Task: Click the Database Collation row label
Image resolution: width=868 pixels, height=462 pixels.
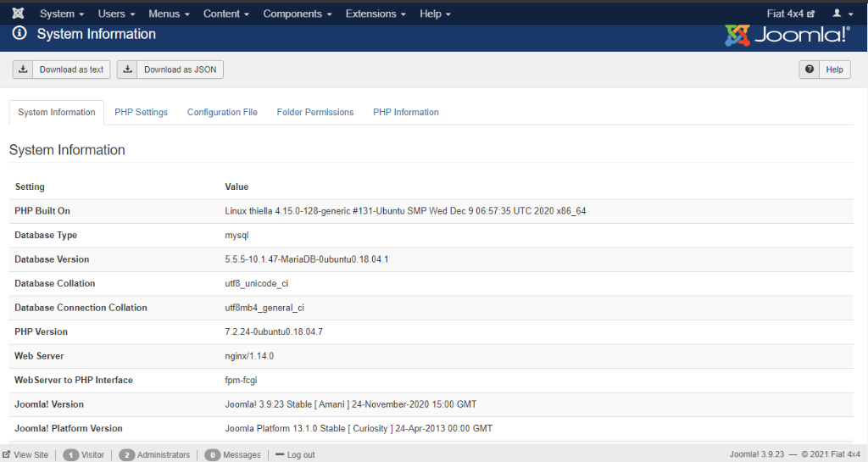Action: (x=55, y=283)
